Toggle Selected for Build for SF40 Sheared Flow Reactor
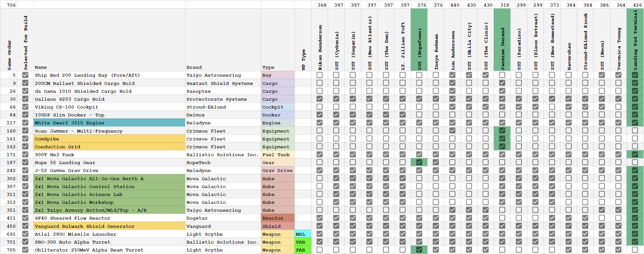 pos(25,218)
